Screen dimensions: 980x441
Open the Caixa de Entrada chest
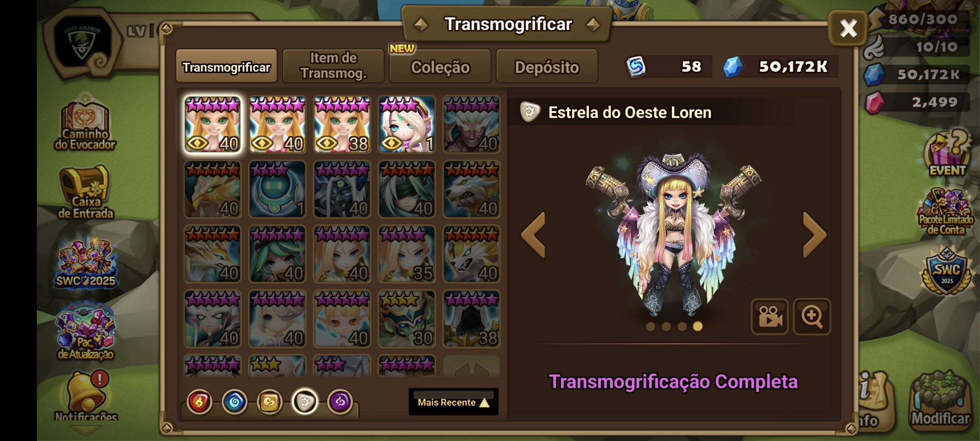86,192
